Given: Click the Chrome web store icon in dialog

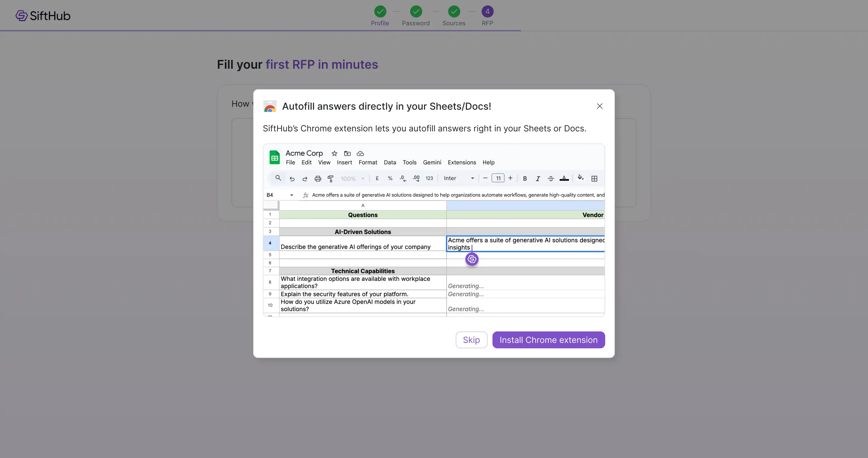Looking at the screenshot, I should (x=269, y=106).
